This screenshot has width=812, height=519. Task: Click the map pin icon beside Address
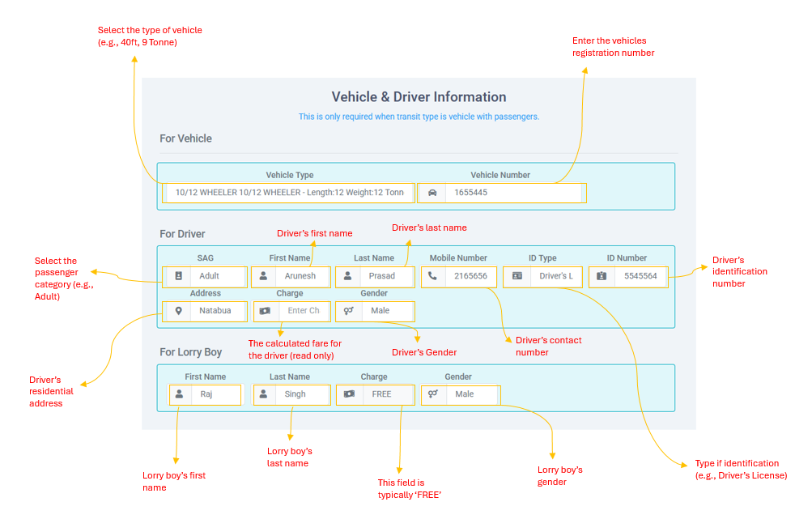coord(178,311)
